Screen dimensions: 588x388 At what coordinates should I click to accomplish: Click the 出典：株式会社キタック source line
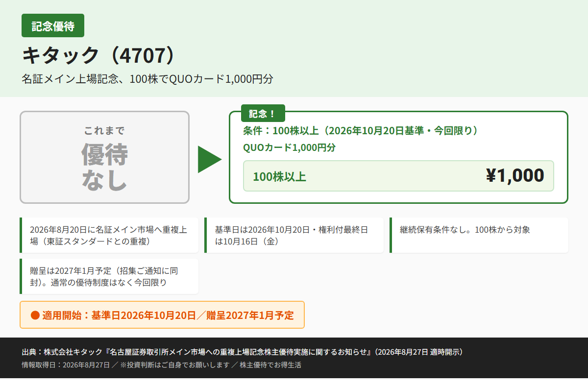pos(243,352)
